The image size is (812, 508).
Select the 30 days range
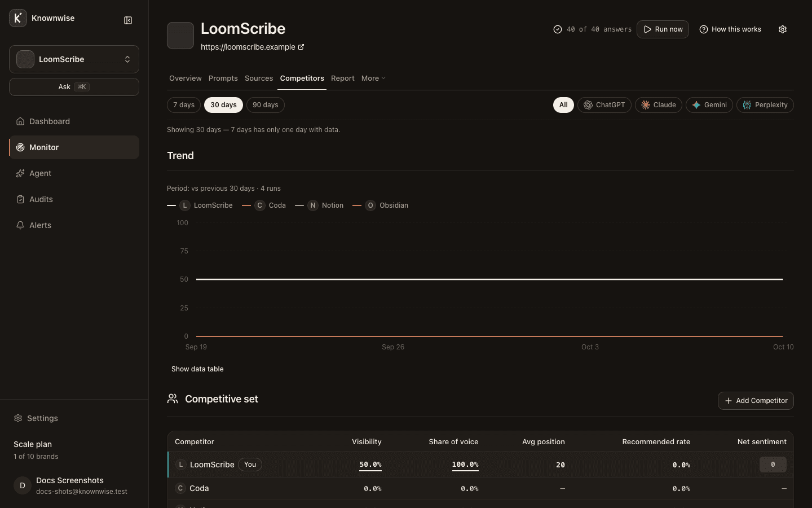[x=223, y=105]
